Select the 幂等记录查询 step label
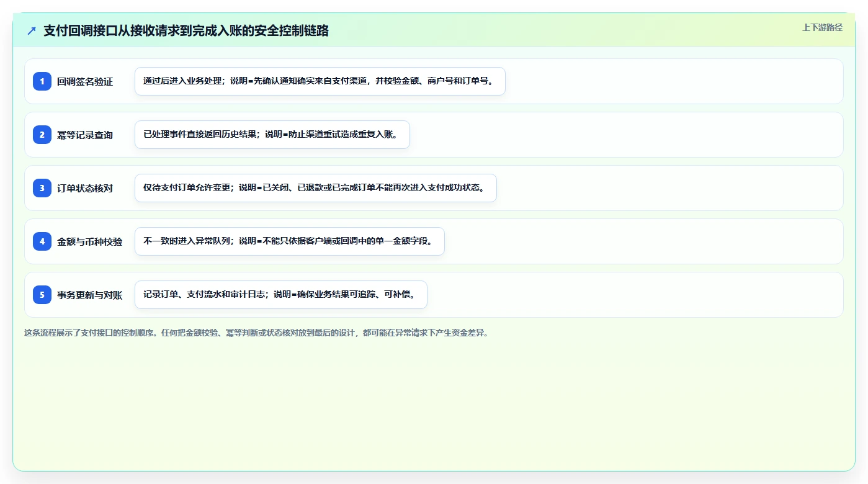The width and height of the screenshot is (868, 484). 85,135
